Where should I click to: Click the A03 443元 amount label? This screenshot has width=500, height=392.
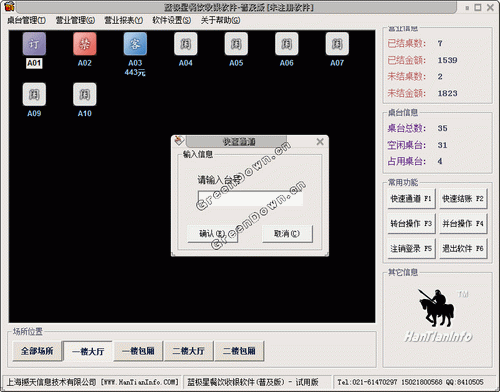click(x=135, y=72)
